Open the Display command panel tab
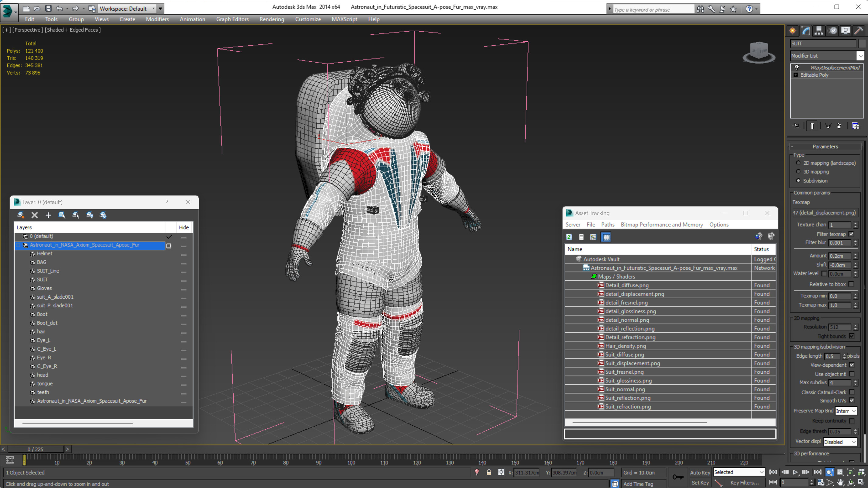This screenshot has width=868, height=488. 845,31
